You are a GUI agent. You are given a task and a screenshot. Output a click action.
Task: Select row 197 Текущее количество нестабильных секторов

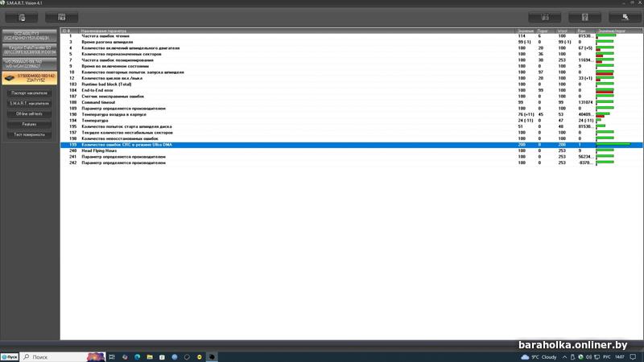[352, 133]
